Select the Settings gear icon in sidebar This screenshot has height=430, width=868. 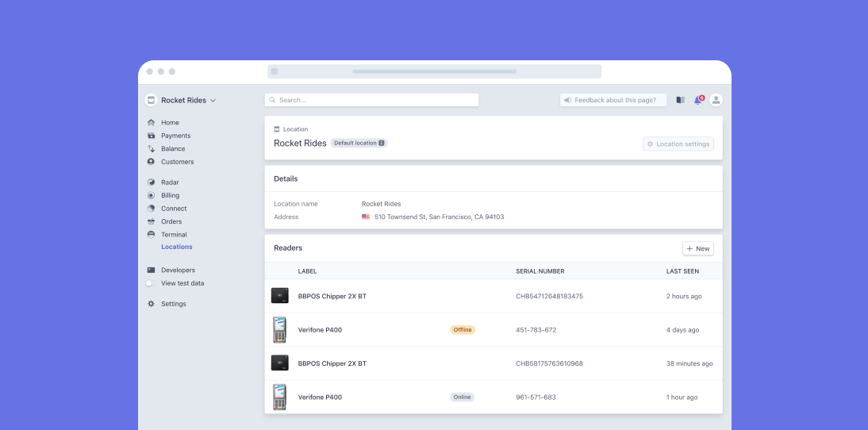tap(152, 304)
